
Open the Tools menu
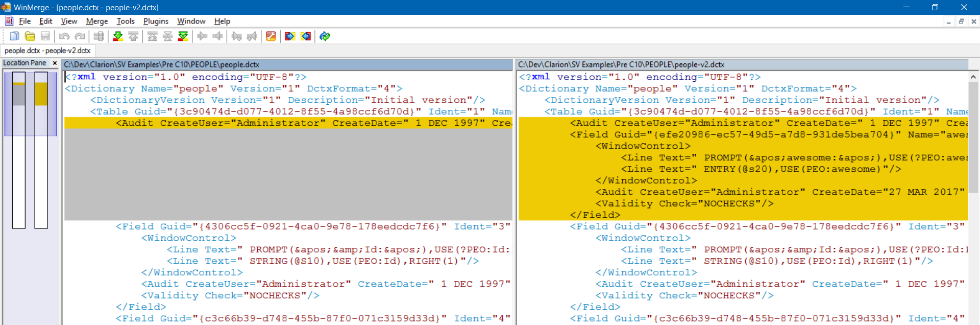coord(126,21)
